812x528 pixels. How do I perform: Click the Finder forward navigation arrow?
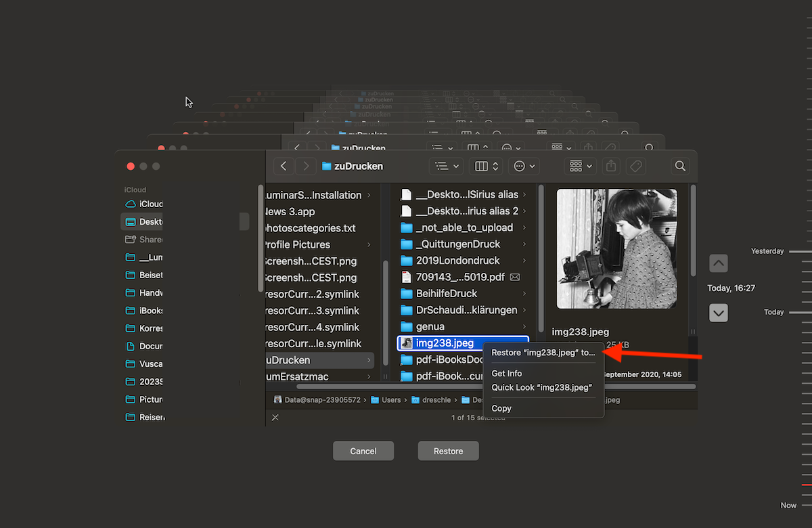[x=306, y=166]
